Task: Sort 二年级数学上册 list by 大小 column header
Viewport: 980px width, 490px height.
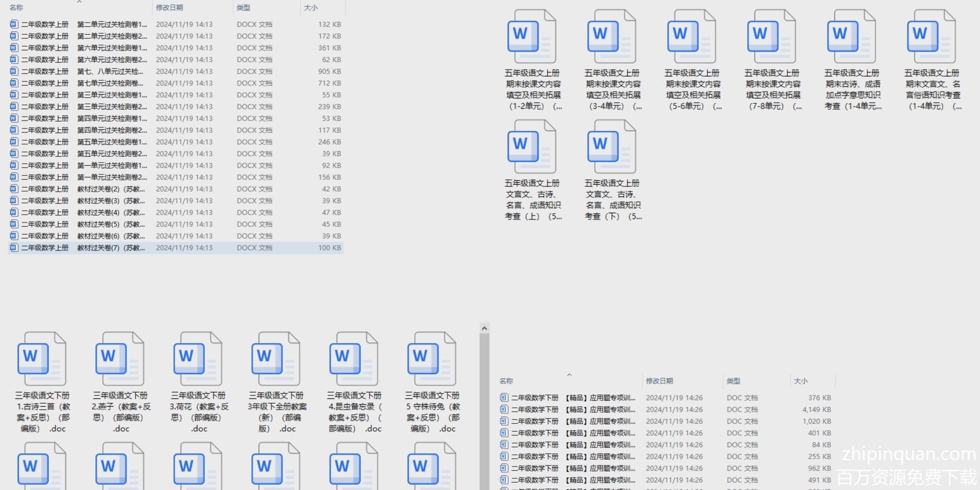Action: (x=311, y=8)
